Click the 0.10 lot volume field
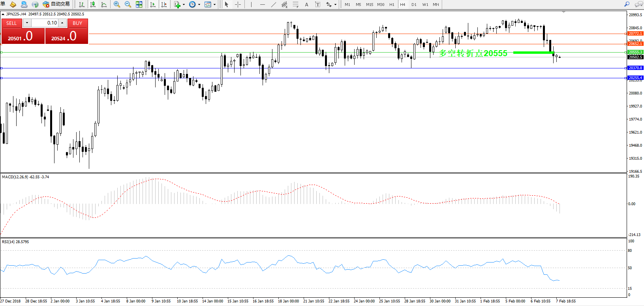The height and width of the screenshot is (306, 644). (45, 23)
